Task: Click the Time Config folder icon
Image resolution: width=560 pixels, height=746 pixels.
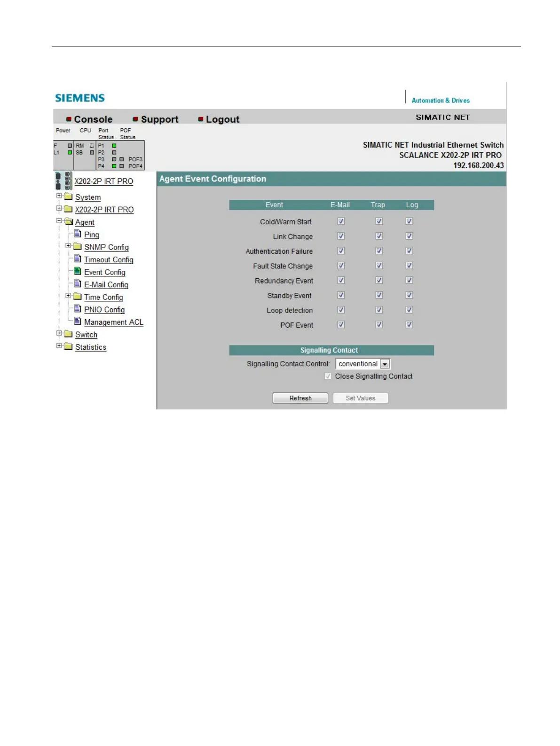Action: point(78,296)
